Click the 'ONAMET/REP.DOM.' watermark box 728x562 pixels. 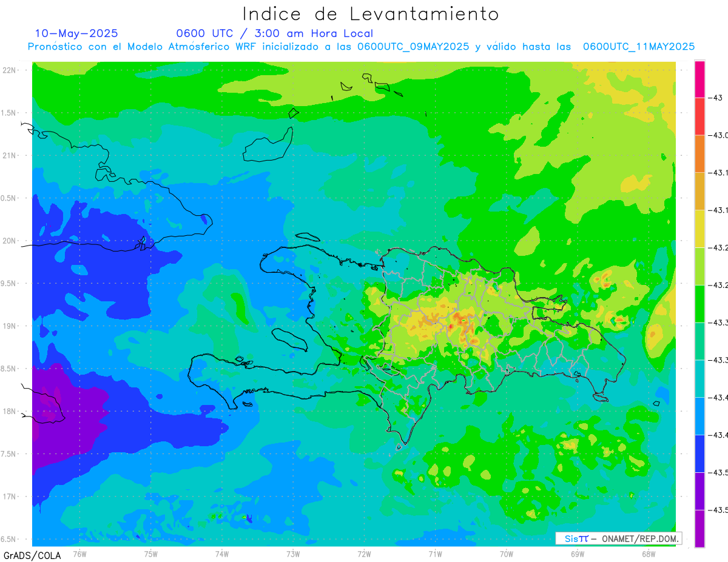point(619,538)
